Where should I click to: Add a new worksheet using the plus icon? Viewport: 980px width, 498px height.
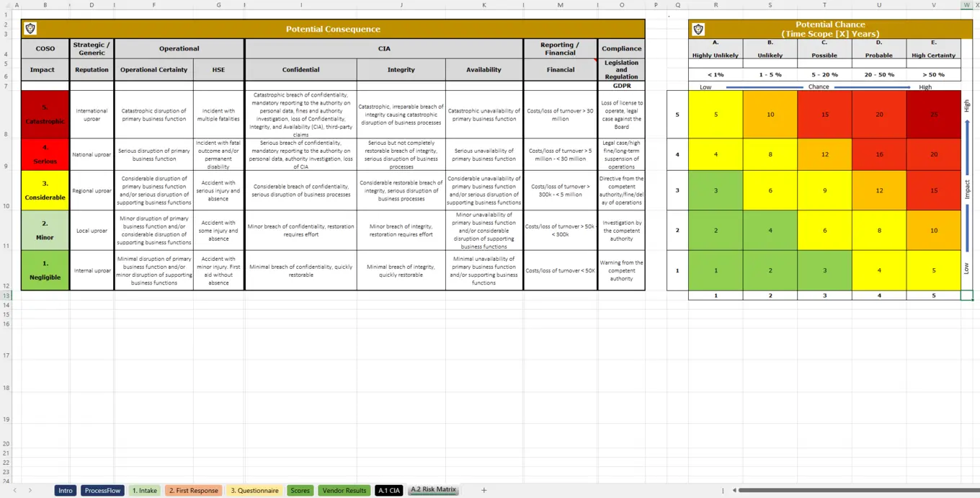click(x=484, y=490)
